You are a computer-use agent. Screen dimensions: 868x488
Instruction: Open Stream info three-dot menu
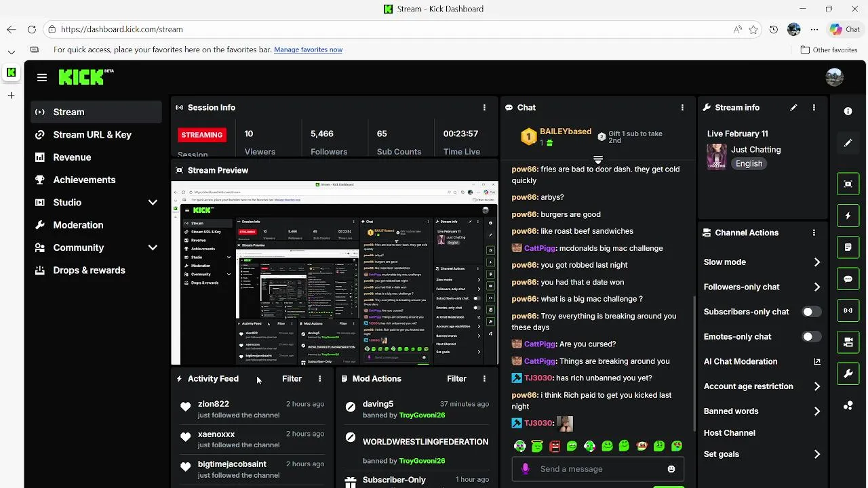tap(814, 108)
